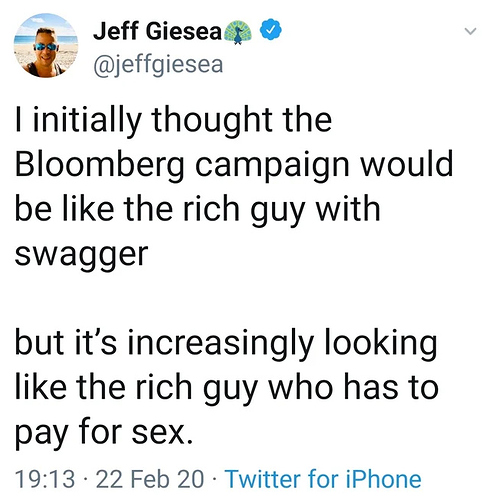Click the word thought in the tweet
The width and height of the screenshot is (491, 500).
[213, 120]
